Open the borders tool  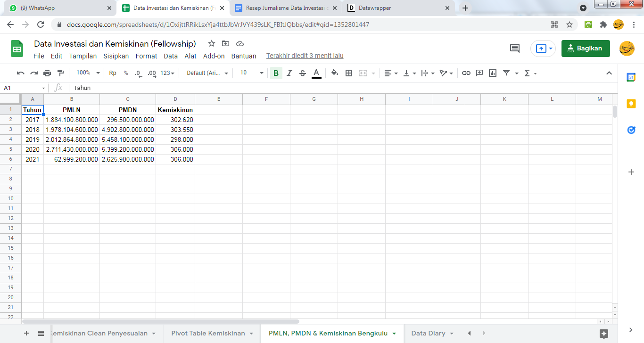pyautogui.click(x=349, y=73)
